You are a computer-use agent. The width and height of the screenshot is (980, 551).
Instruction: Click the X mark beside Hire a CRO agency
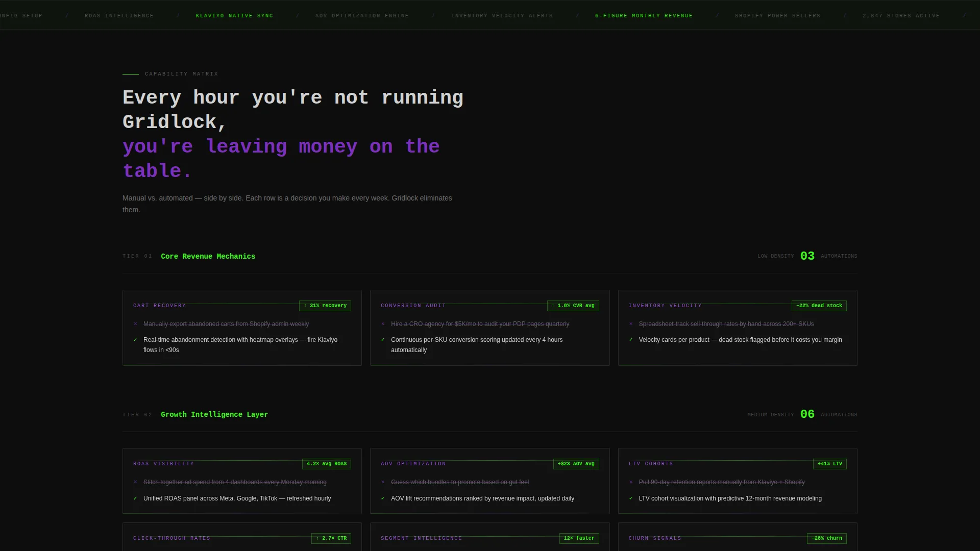coord(383,324)
